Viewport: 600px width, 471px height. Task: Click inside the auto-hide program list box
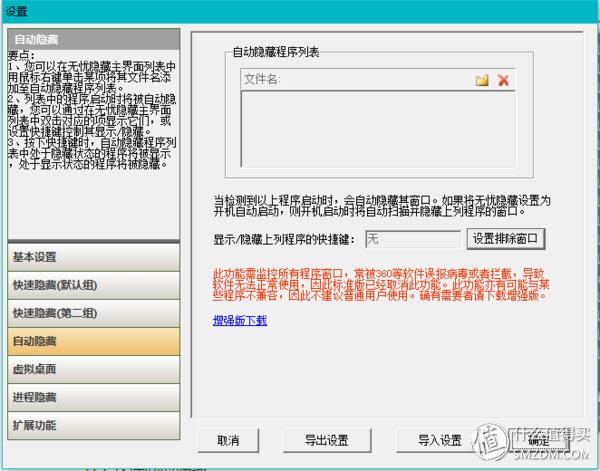point(378,129)
